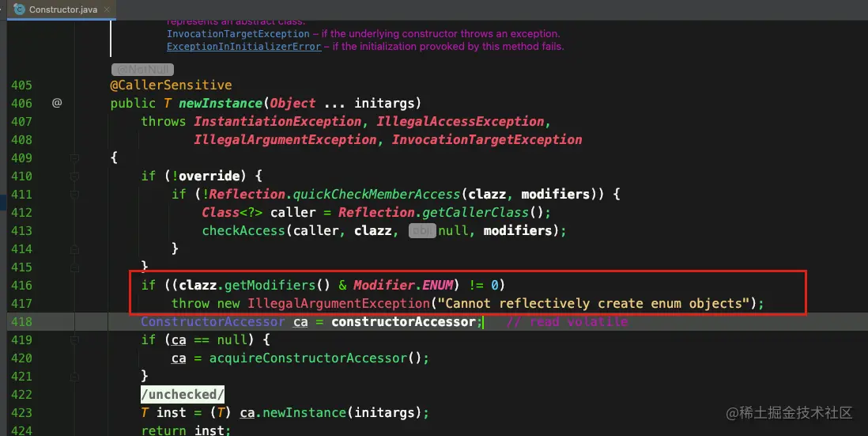868x436 pixels.
Task: Select the Constructor.java editor tab
Action: click(62, 9)
